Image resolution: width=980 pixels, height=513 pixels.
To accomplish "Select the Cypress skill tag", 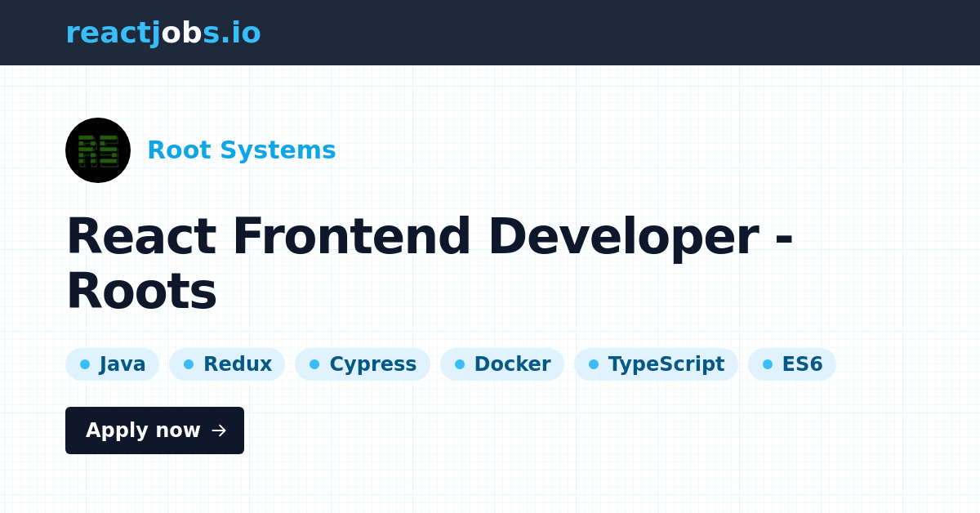I will (362, 364).
